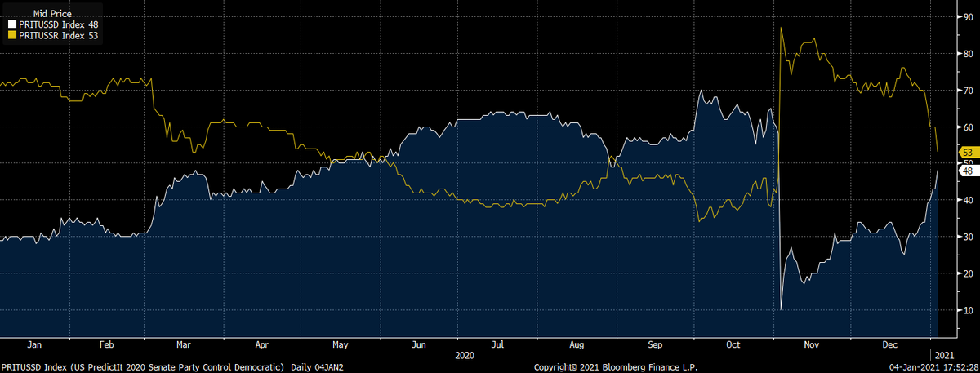Click the 2020 year label below the months

click(x=464, y=355)
